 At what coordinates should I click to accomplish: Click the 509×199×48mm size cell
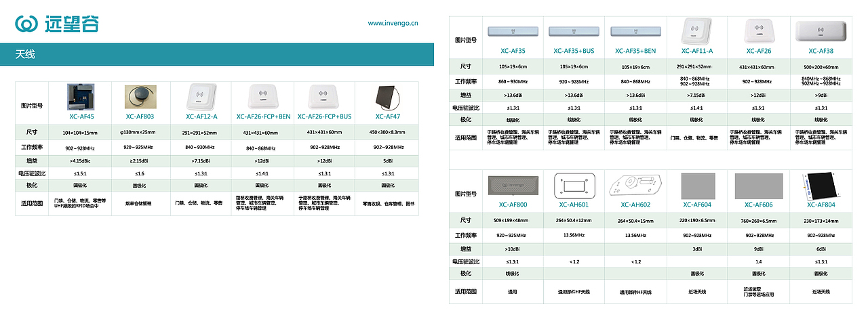(513, 220)
